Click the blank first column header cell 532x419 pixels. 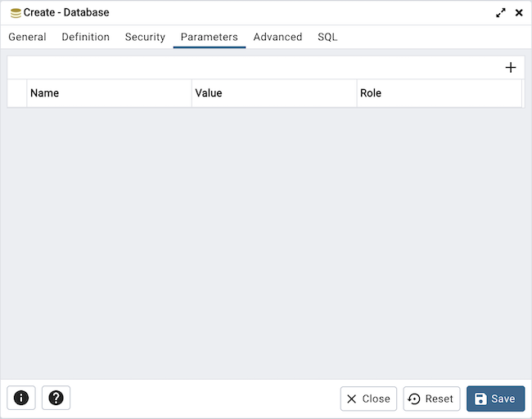17,93
